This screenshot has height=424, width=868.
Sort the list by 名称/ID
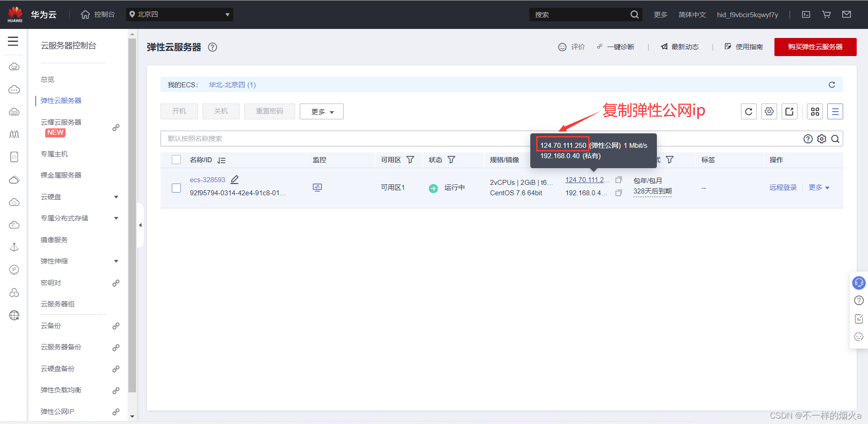222,160
